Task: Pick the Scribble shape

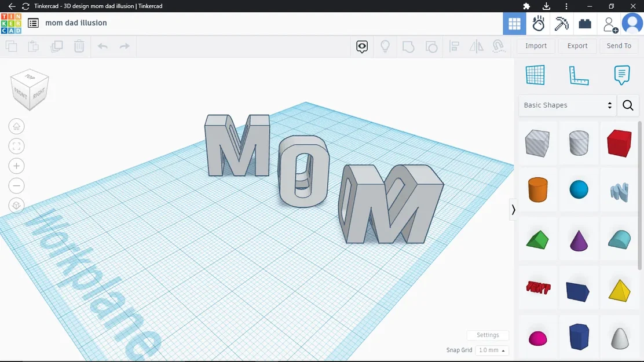Action: (x=619, y=192)
